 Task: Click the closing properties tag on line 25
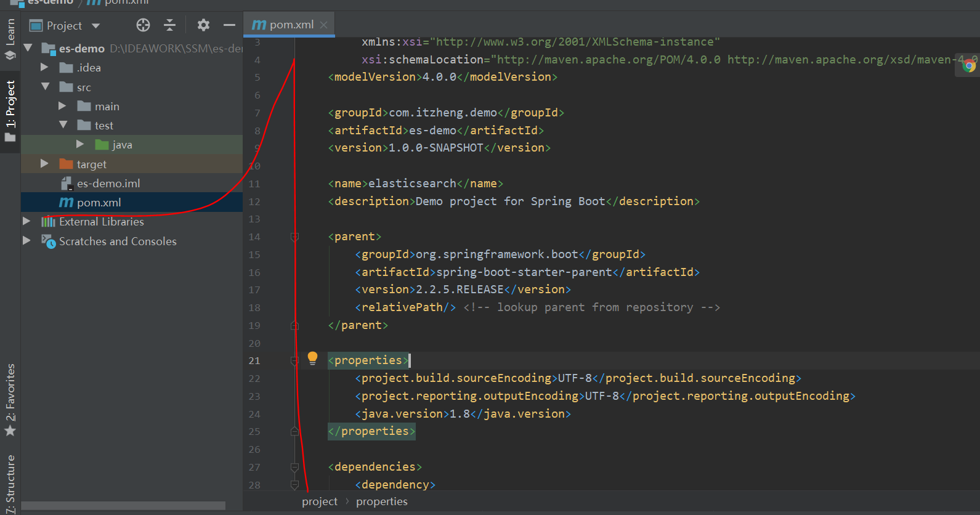(x=371, y=431)
